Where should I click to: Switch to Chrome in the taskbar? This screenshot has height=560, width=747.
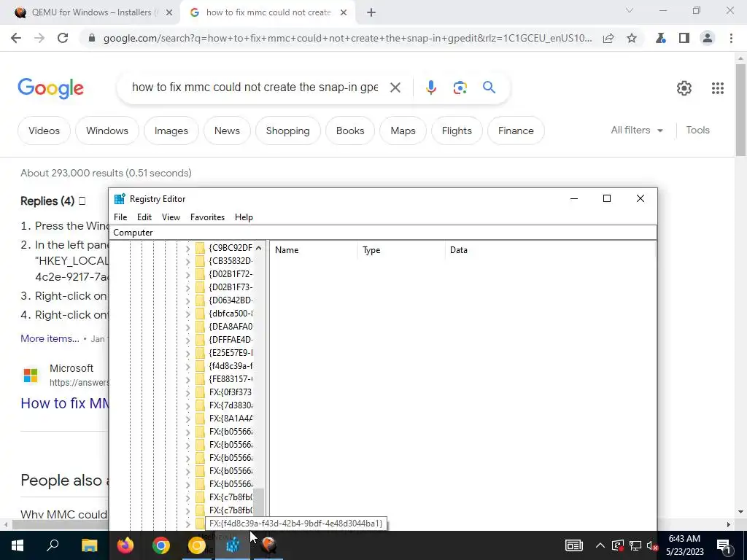(x=161, y=545)
